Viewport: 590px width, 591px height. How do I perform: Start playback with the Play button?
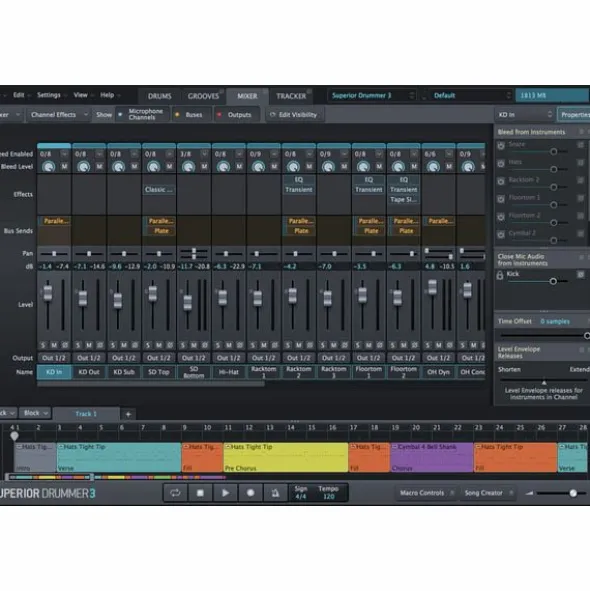click(x=225, y=493)
